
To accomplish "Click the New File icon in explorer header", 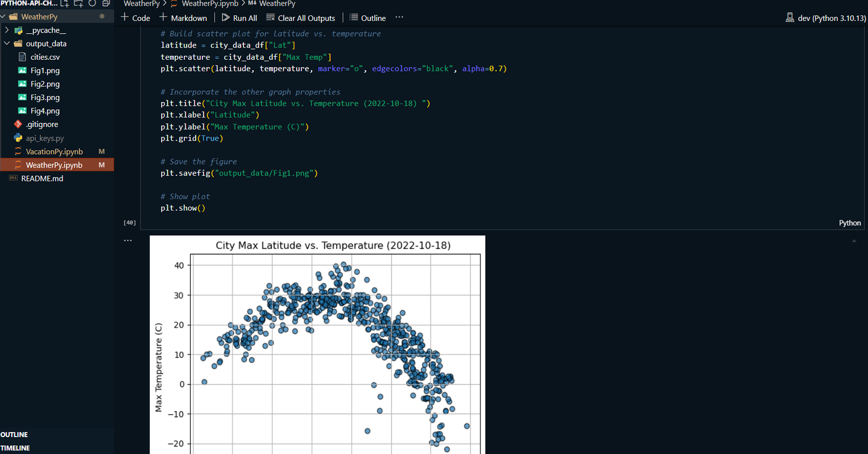I will pyautogui.click(x=65, y=4).
